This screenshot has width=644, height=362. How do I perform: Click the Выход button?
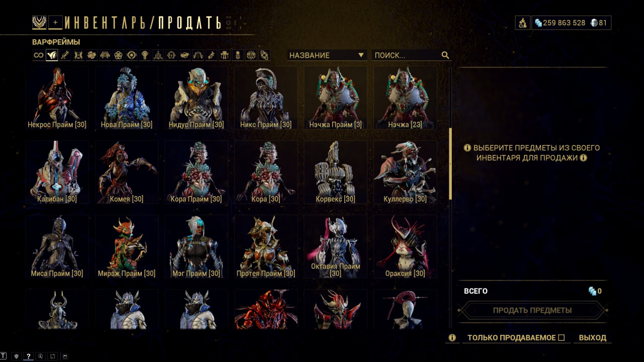(x=593, y=338)
